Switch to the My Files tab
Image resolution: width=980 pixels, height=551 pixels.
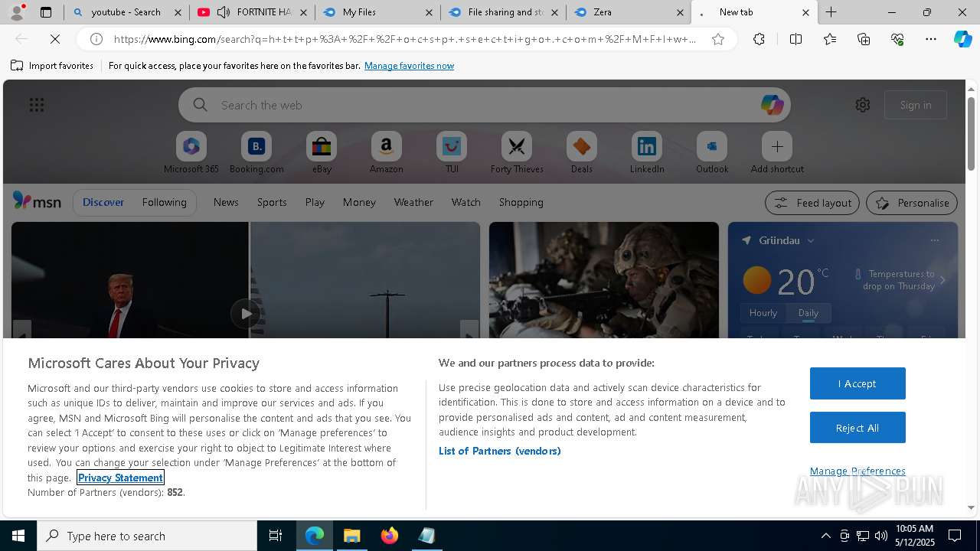377,12
